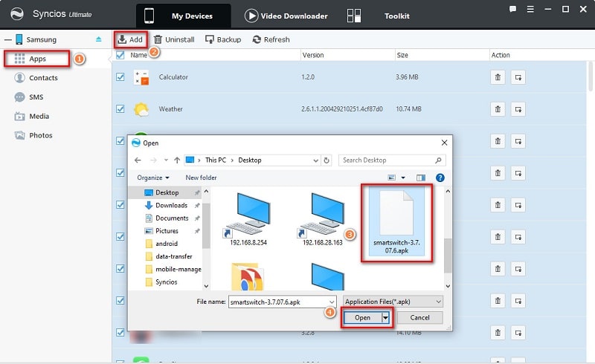Click the Open button
The image size is (595, 364).
point(362,318)
